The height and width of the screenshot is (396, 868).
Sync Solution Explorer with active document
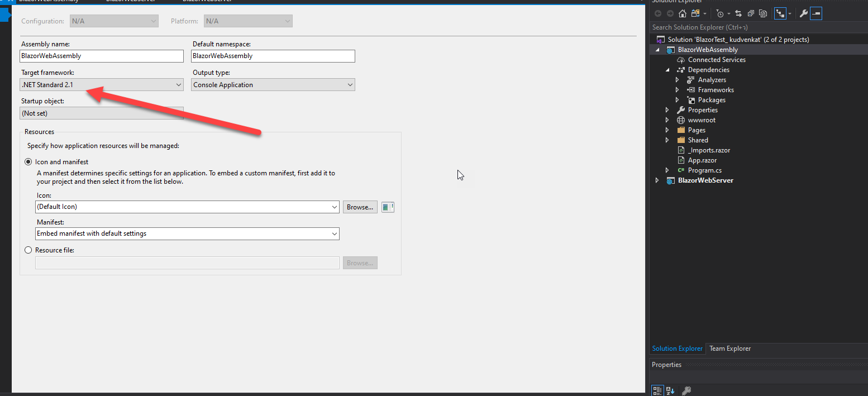(738, 13)
